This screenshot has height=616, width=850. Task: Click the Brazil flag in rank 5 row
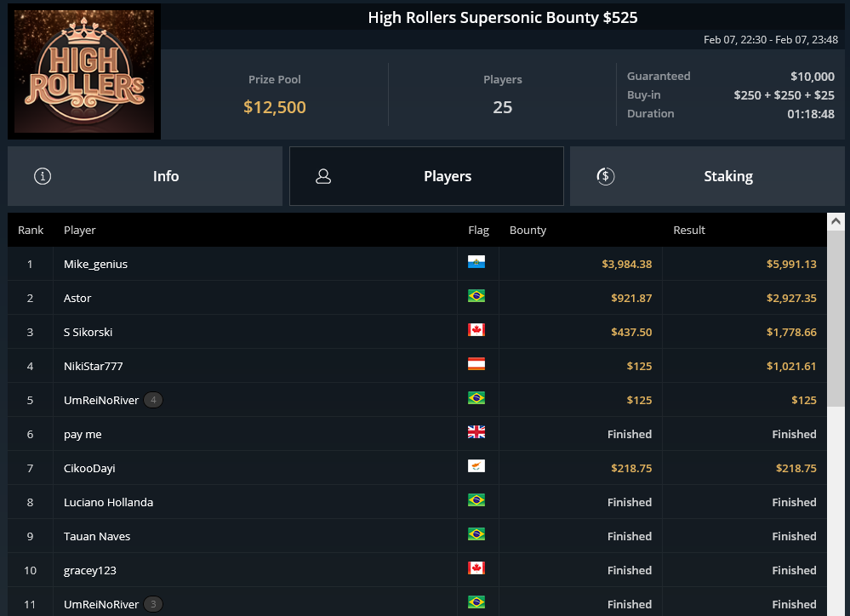point(476,398)
